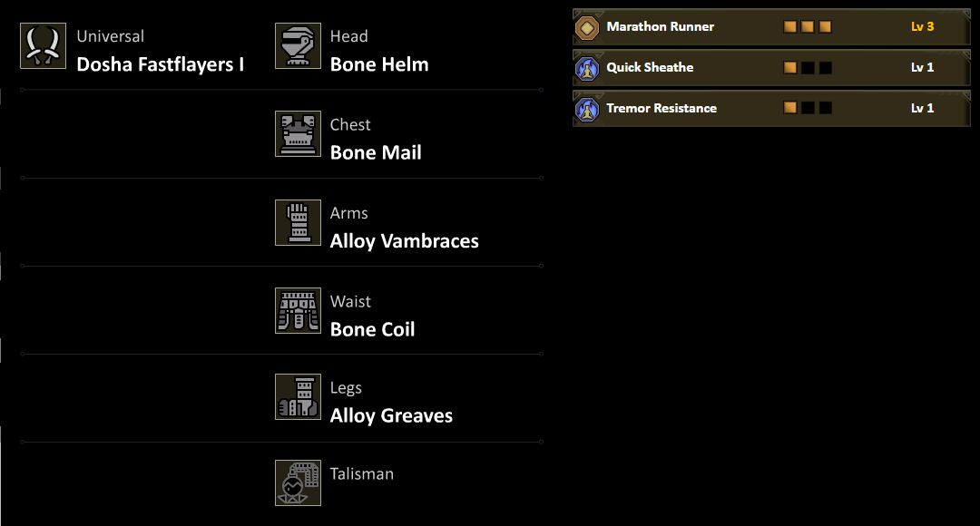980x526 pixels.
Task: Click the Tremor Resistance skill icon
Action: (587, 109)
